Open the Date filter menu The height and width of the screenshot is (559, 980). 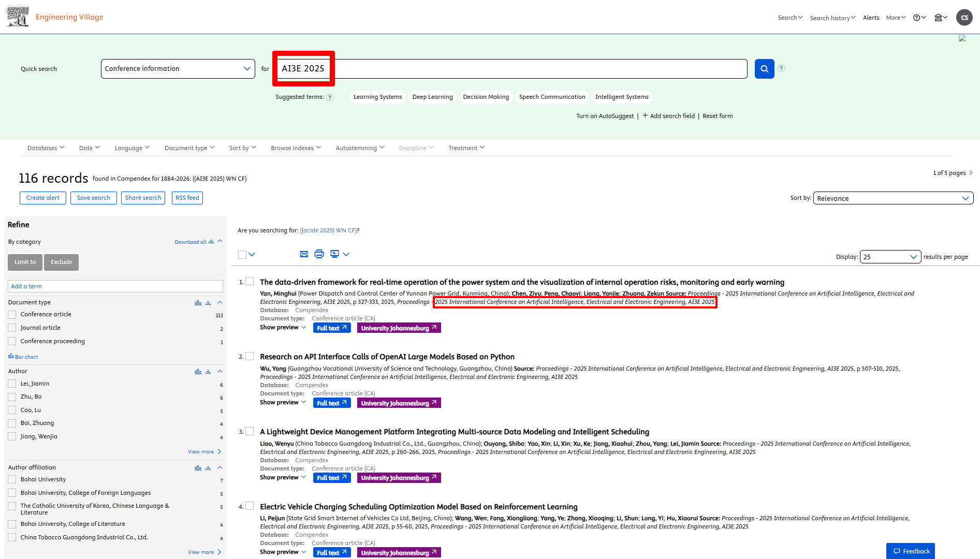(x=89, y=148)
